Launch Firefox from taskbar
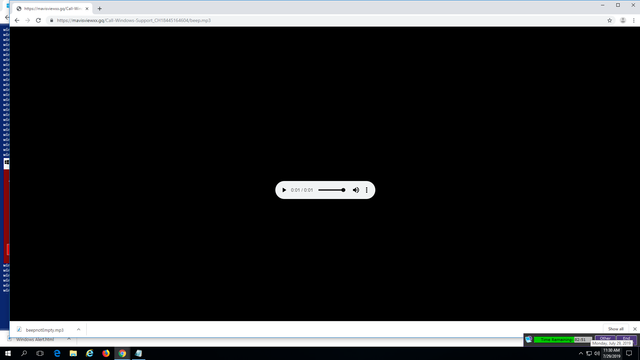 [106, 353]
